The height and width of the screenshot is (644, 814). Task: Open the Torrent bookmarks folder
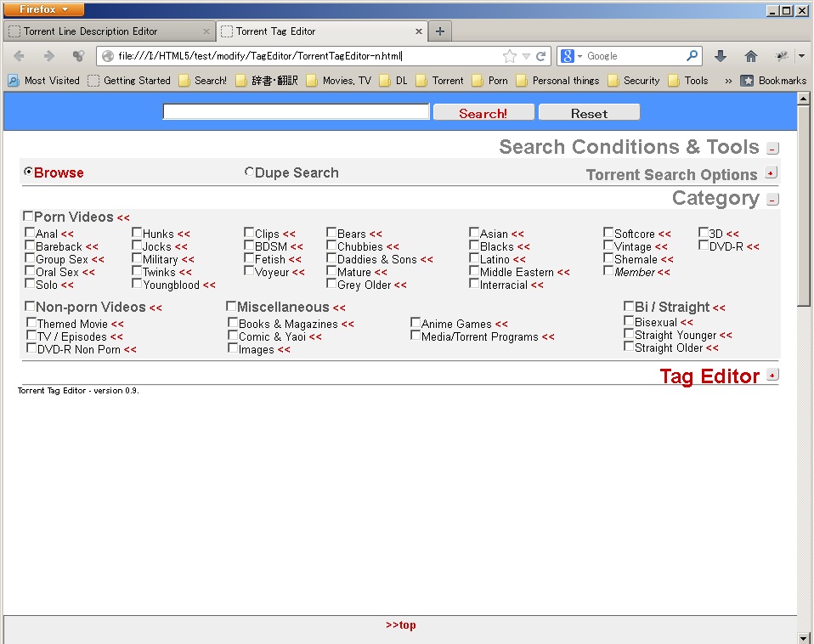pyautogui.click(x=439, y=81)
